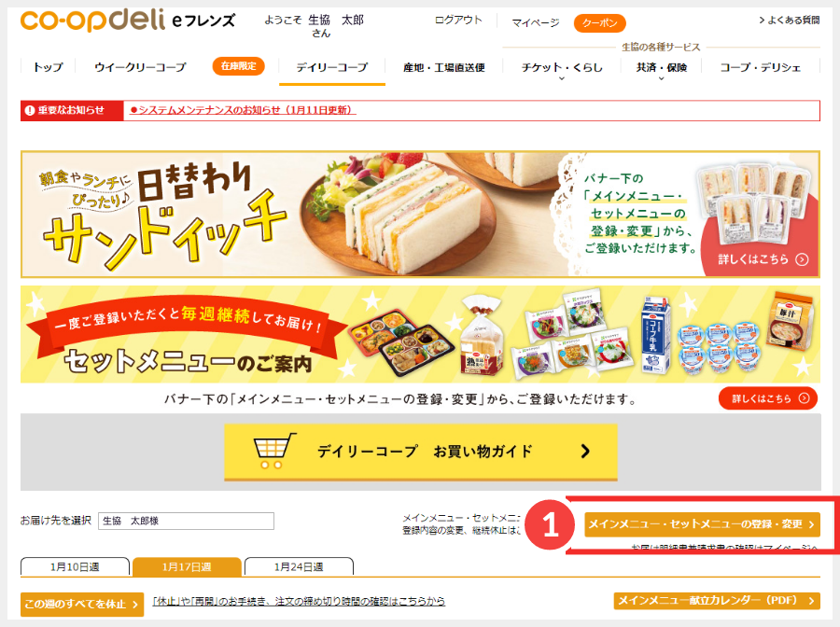This screenshot has height=627, width=840.
Task: Open the セットメニューのご案内 banner
Action: point(420,334)
